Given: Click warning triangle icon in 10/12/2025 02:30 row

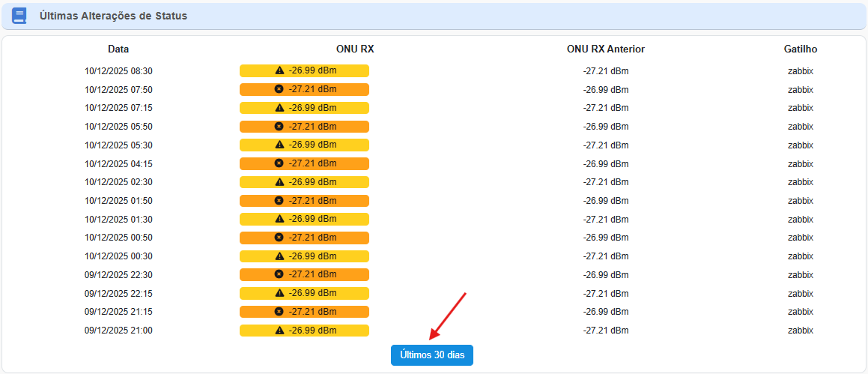Looking at the screenshot, I should point(279,182).
